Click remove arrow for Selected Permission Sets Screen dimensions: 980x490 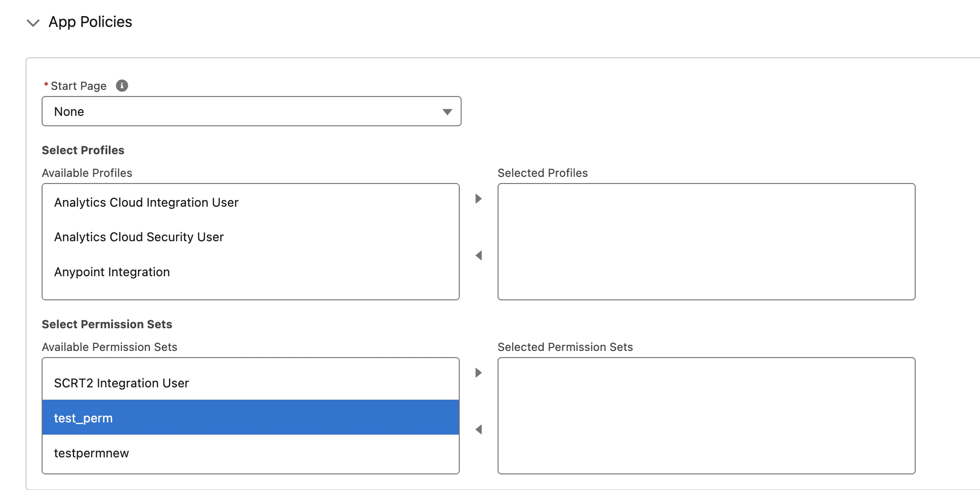coord(479,429)
